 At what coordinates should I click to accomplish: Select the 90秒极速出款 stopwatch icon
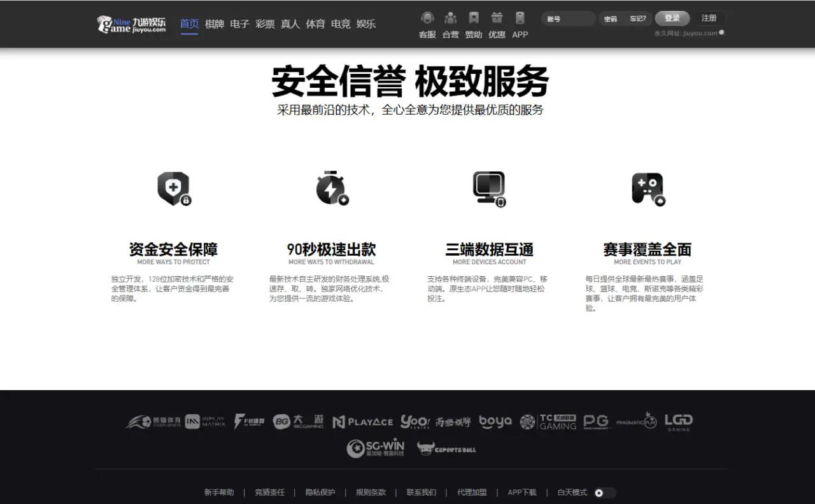pos(331,188)
